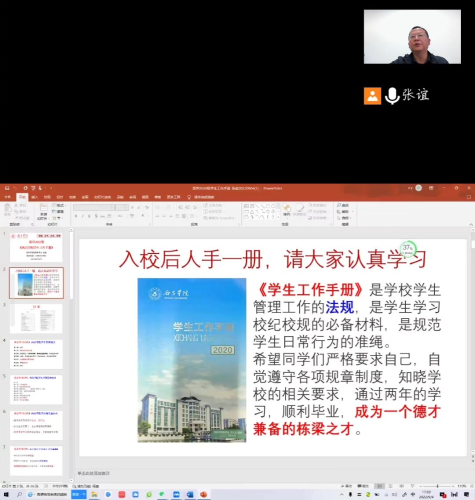Click the Shape Effects option

pyautogui.click(x=317, y=218)
